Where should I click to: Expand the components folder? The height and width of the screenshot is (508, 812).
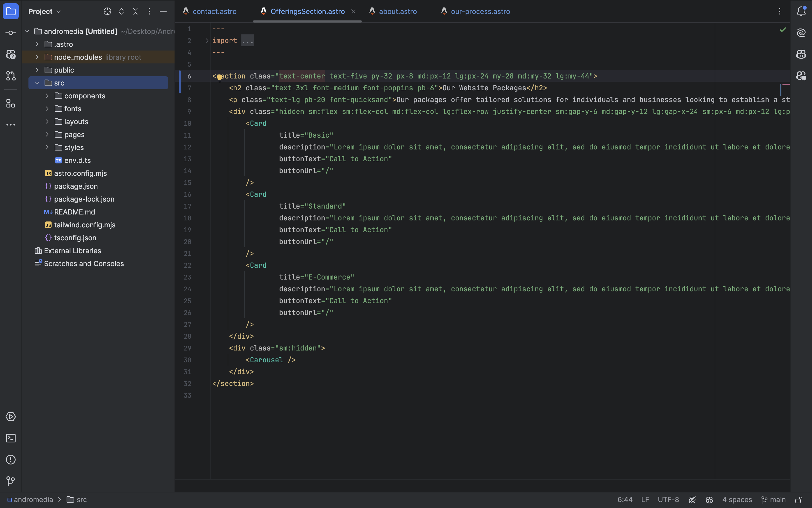point(47,96)
